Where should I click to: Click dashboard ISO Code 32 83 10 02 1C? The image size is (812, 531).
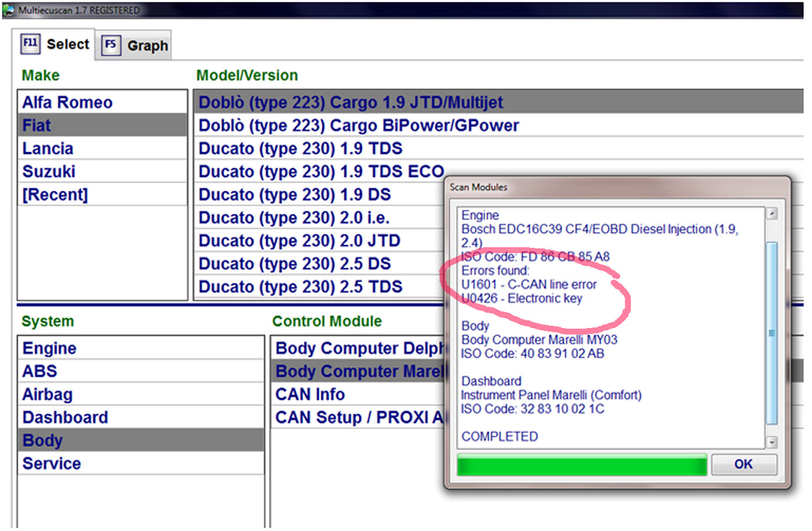[533, 409]
